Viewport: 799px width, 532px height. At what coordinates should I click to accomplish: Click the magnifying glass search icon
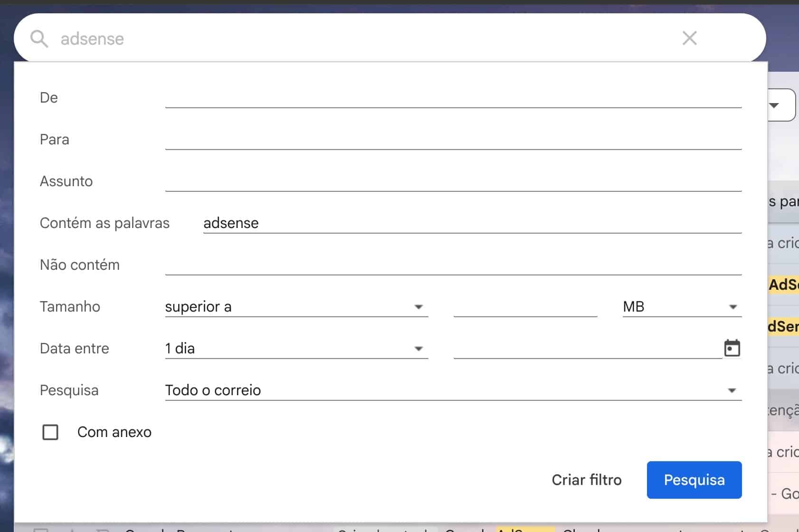tap(39, 38)
